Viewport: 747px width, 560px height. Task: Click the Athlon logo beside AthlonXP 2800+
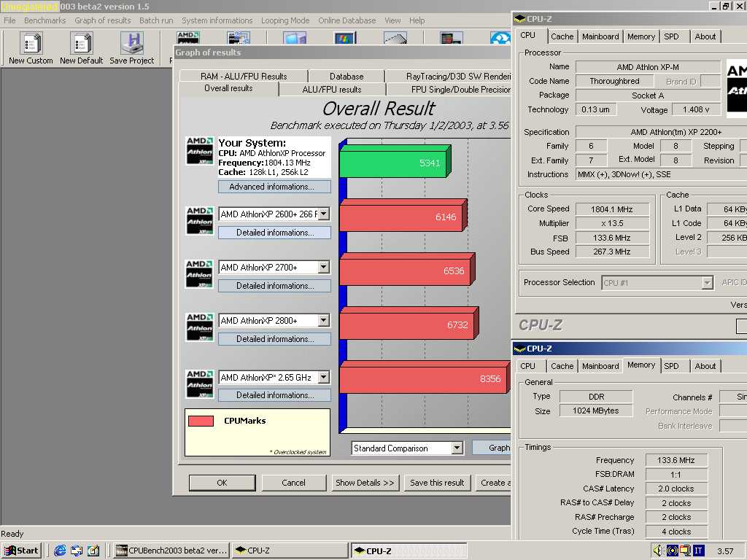coord(200,327)
